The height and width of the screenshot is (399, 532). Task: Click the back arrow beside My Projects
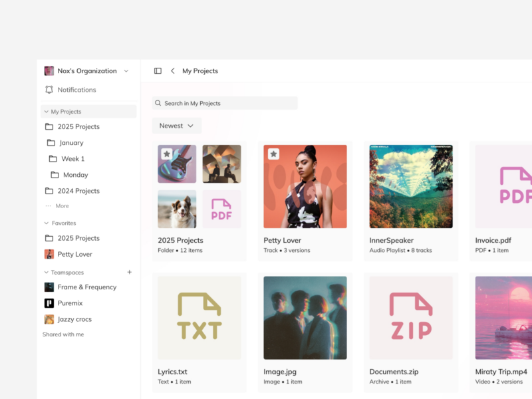pyautogui.click(x=173, y=71)
